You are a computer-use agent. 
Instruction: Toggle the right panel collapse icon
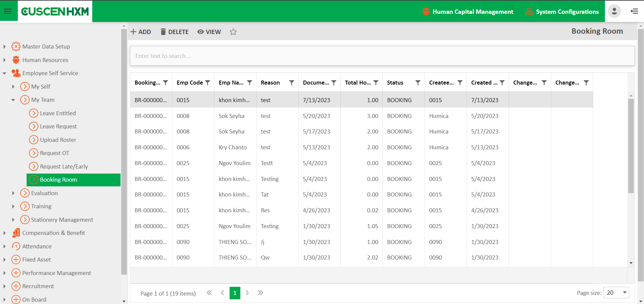point(634,11)
